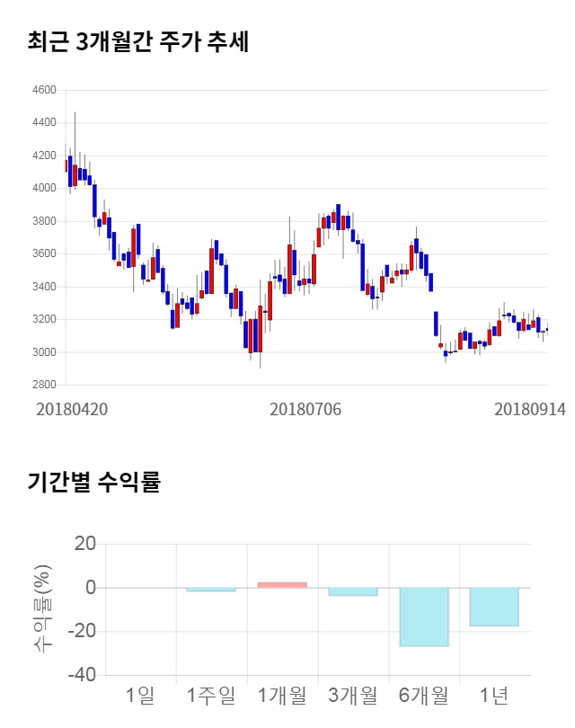Click the 최근 3개월간 주가 추세 heading

(x=138, y=42)
